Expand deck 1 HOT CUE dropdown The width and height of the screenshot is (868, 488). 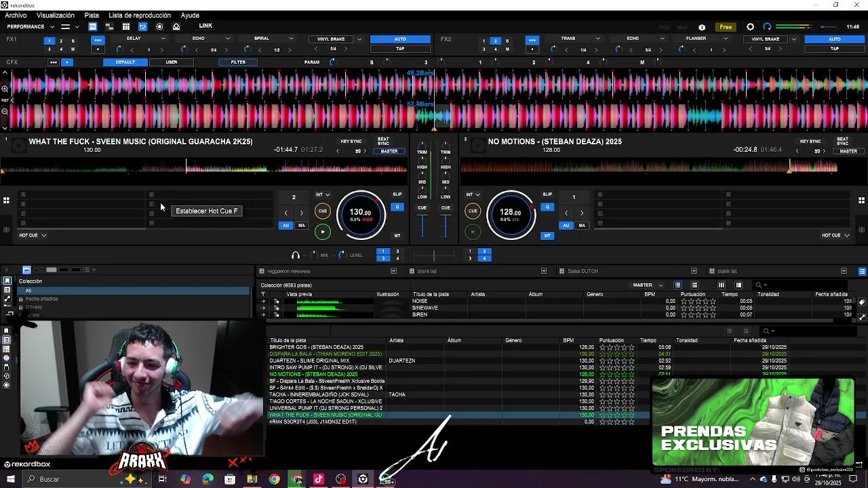[x=33, y=235]
